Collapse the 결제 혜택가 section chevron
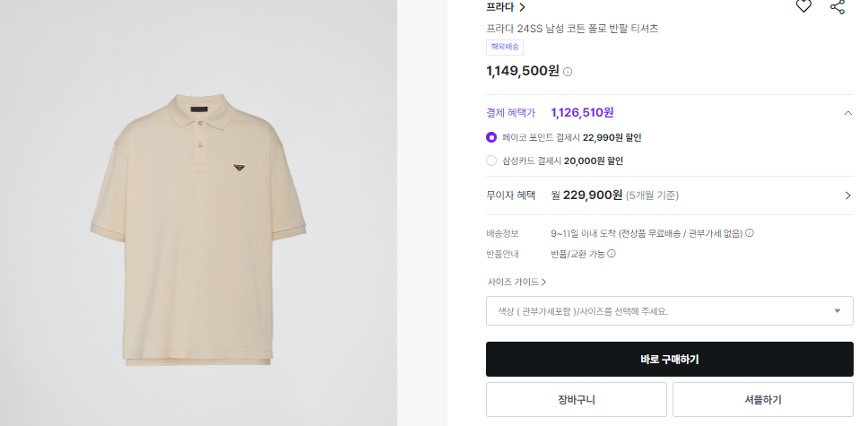This screenshot has width=868, height=426. point(847,113)
